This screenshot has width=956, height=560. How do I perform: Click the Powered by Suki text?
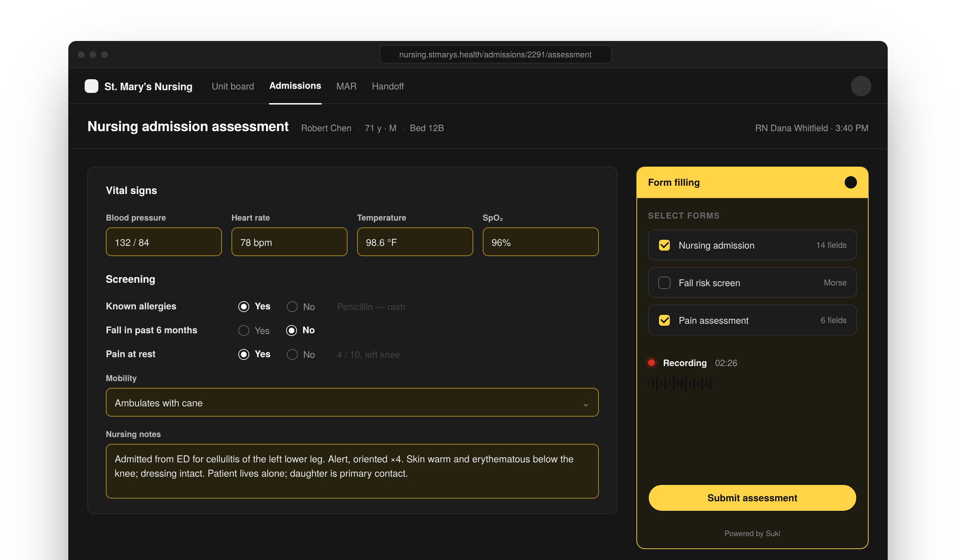752,533
